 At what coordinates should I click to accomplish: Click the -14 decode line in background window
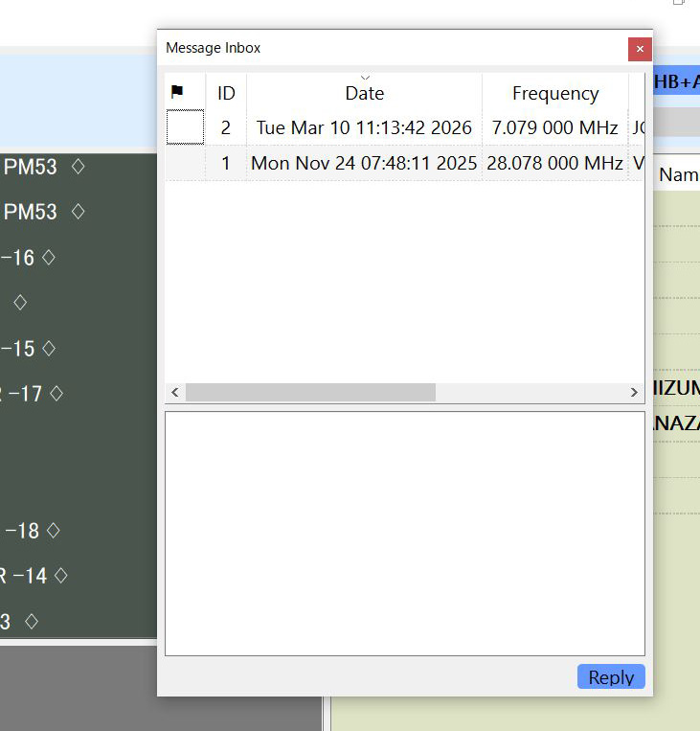coord(34,576)
